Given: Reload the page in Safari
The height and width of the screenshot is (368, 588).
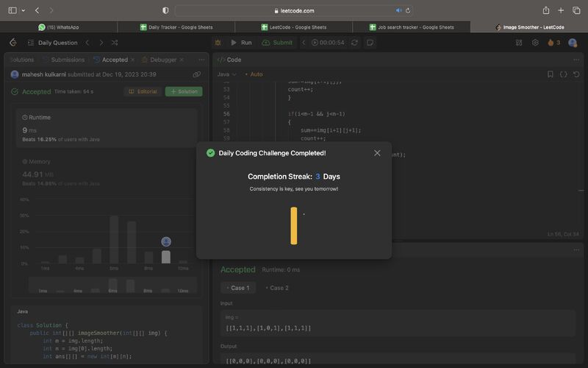Looking at the screenshot, I should (408, 10).
